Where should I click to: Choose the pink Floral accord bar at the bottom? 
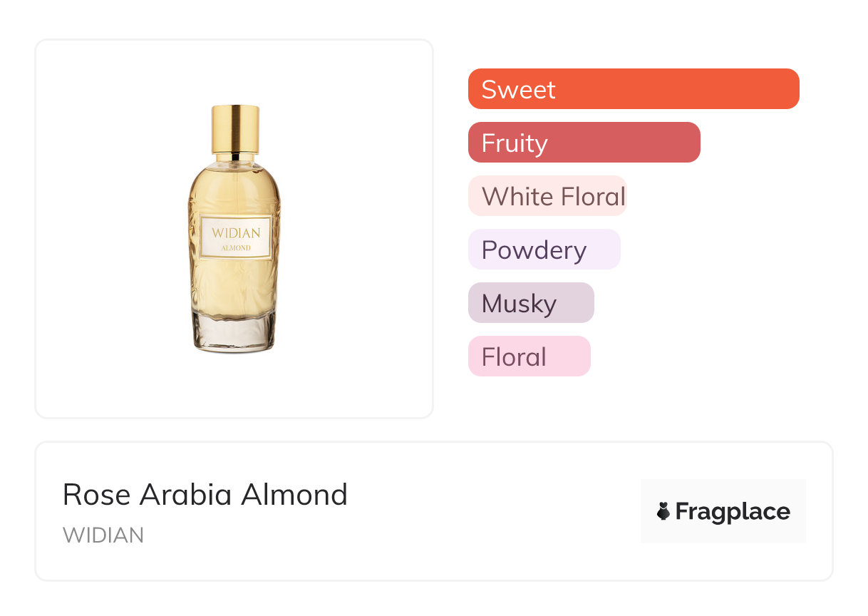click(529, 356)
